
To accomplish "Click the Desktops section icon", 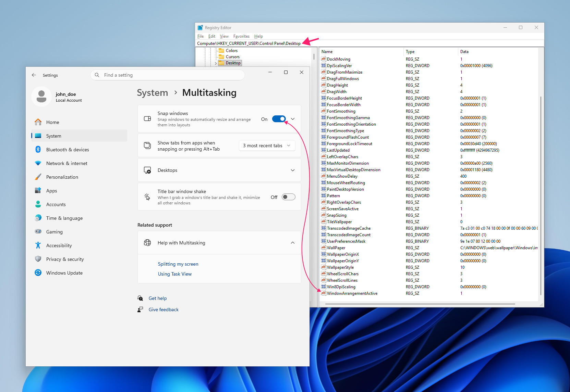I will point(147,170).
